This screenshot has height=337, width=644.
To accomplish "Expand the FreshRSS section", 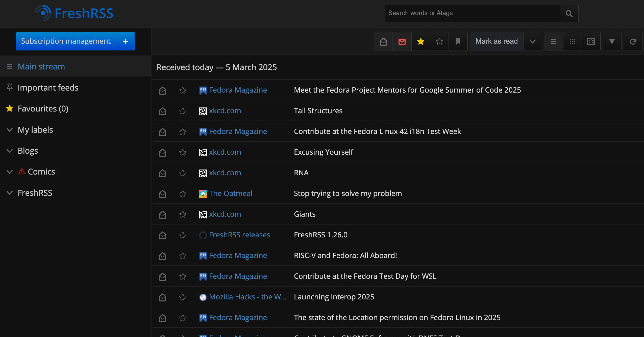I will (x=9, y=193).
